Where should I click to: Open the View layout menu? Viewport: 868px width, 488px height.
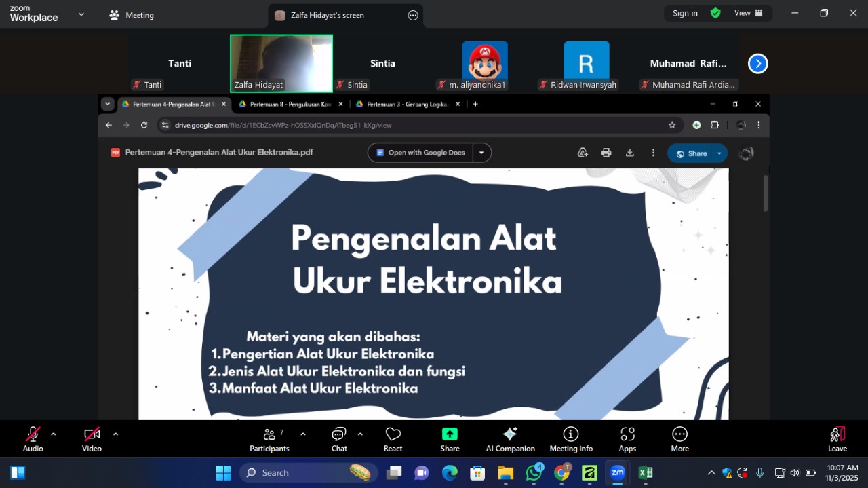pos(749,13)
